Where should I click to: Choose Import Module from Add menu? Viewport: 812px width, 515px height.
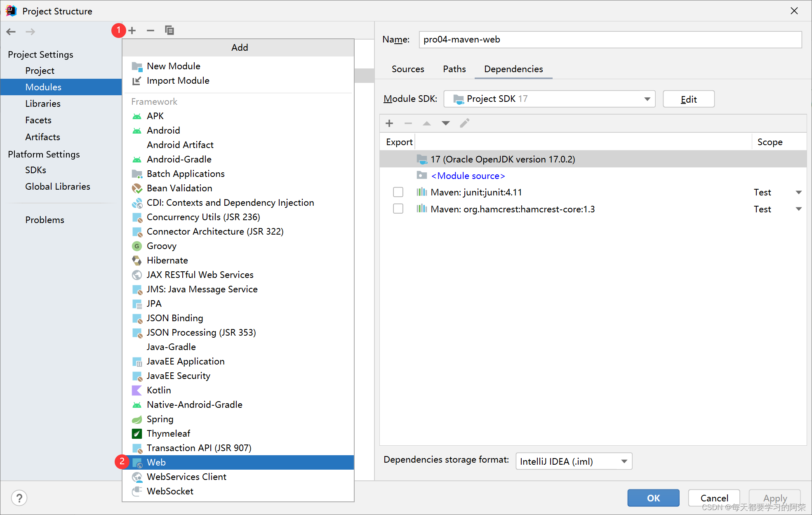point(238,81)
